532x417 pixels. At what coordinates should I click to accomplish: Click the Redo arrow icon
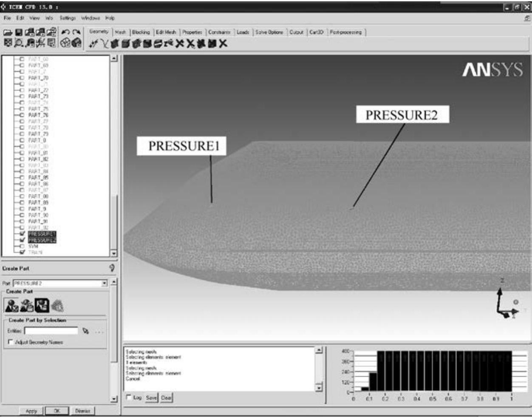76,32
